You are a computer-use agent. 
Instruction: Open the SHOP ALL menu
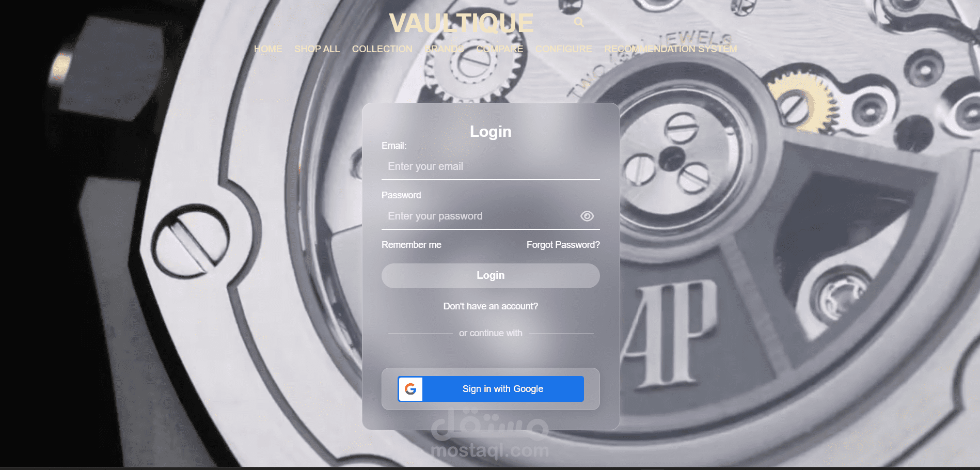pyautogui.click(x=317, y=49)
